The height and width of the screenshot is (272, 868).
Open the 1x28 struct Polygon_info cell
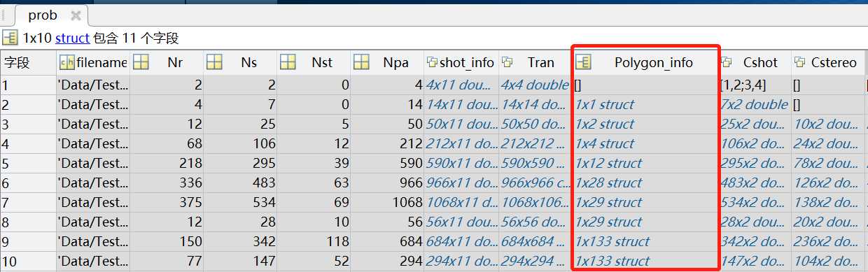click(x=645, y=182)
